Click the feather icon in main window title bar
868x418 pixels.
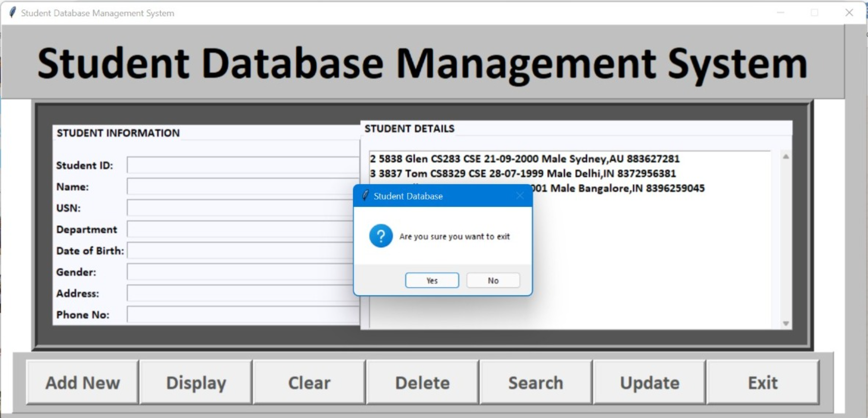pos(13,12)
